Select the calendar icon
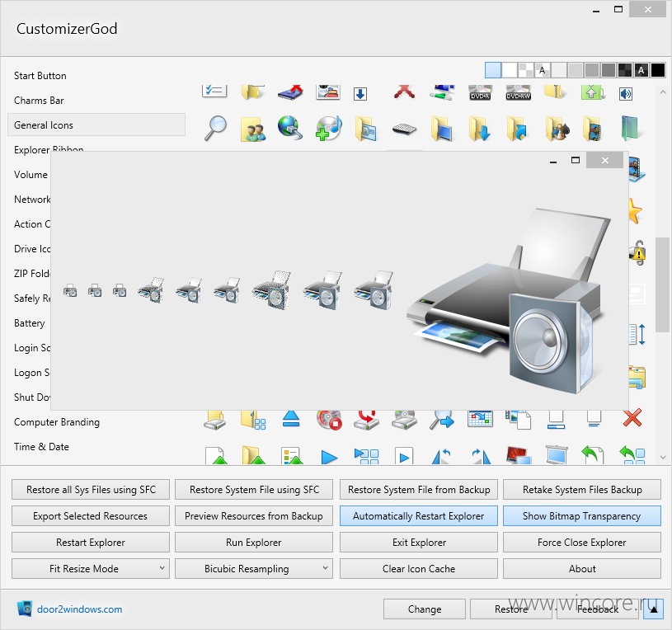Image resolution: width=672 pixels, height=630 pixels. click(480, 419)
